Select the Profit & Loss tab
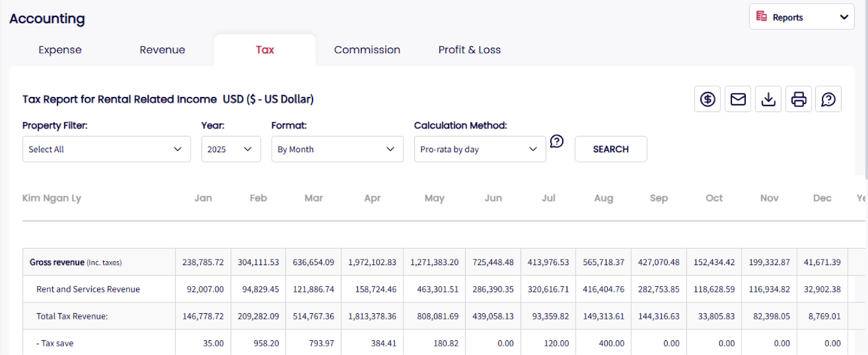Screen dimensions: 868x355 pyautogui.click(x=469, y=50)
